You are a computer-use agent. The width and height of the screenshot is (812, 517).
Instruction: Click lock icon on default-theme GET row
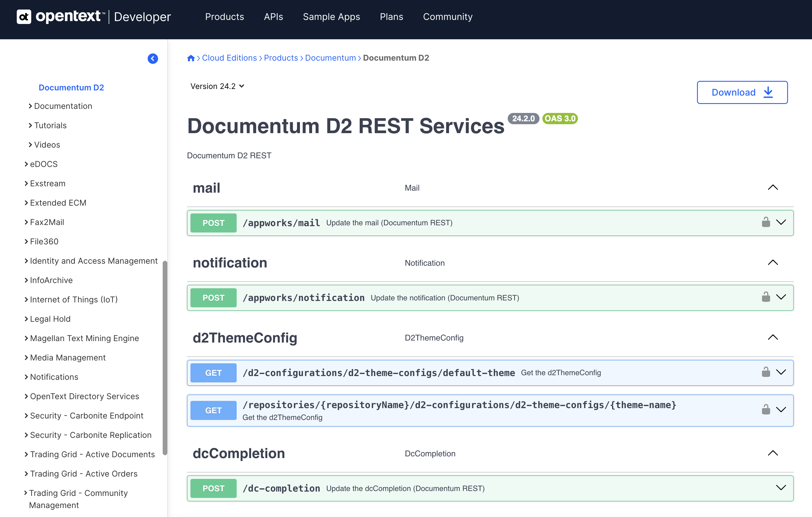pyautogui.click(x=766, y=372)
